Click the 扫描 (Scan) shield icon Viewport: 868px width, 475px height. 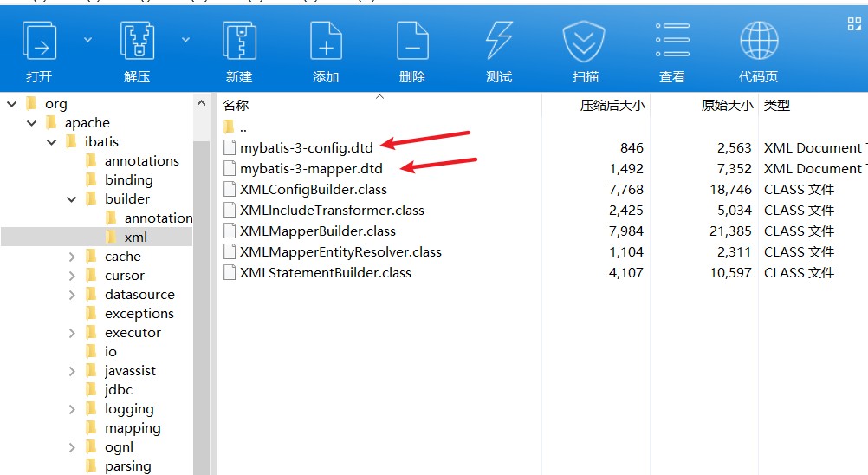[x=584, y=42]
